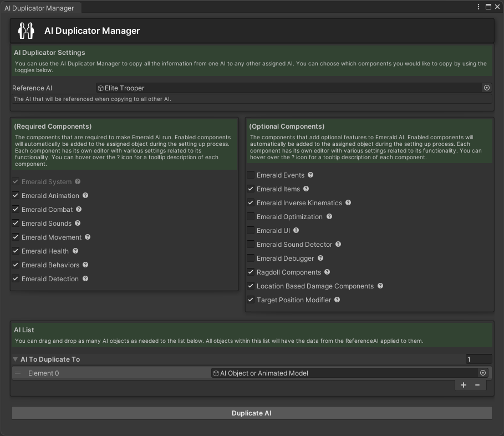
Task: Open the window's three-dot options menu
Action: 478,7
